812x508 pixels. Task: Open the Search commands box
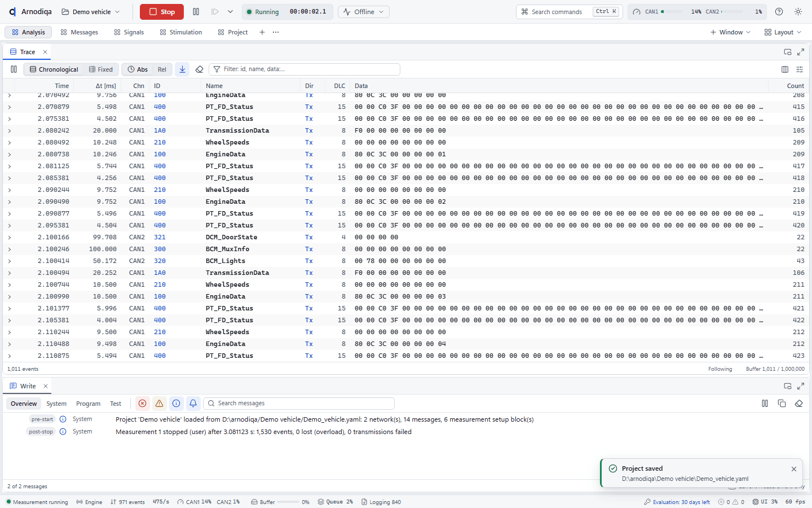pos(568,12)
